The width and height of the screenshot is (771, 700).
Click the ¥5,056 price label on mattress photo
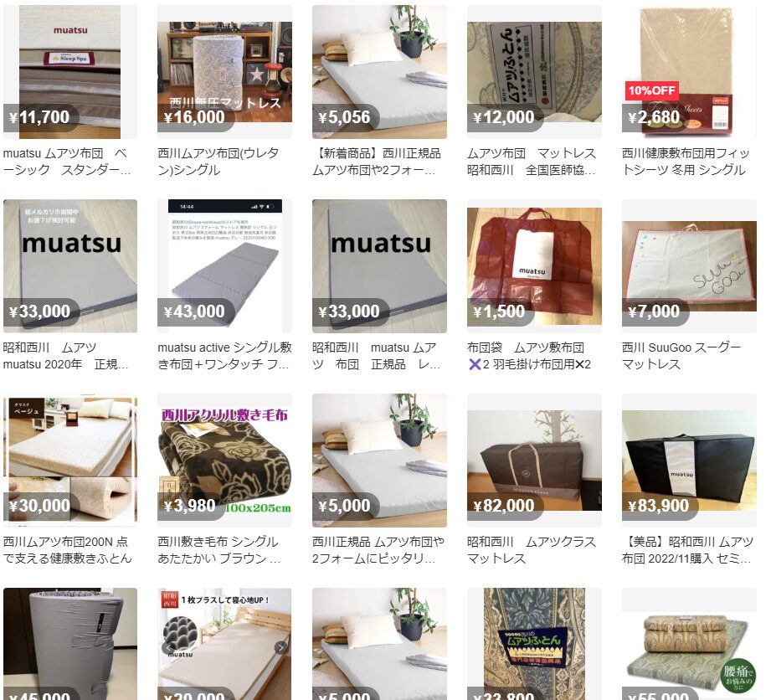pos(344,117)
